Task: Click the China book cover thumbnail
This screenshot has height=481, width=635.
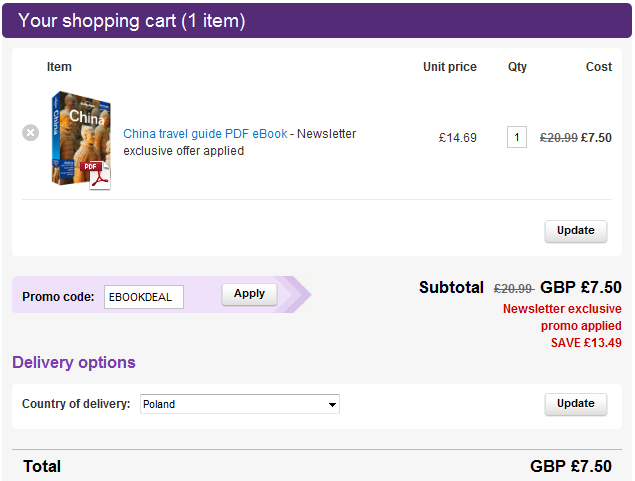Action: (76, 135)
